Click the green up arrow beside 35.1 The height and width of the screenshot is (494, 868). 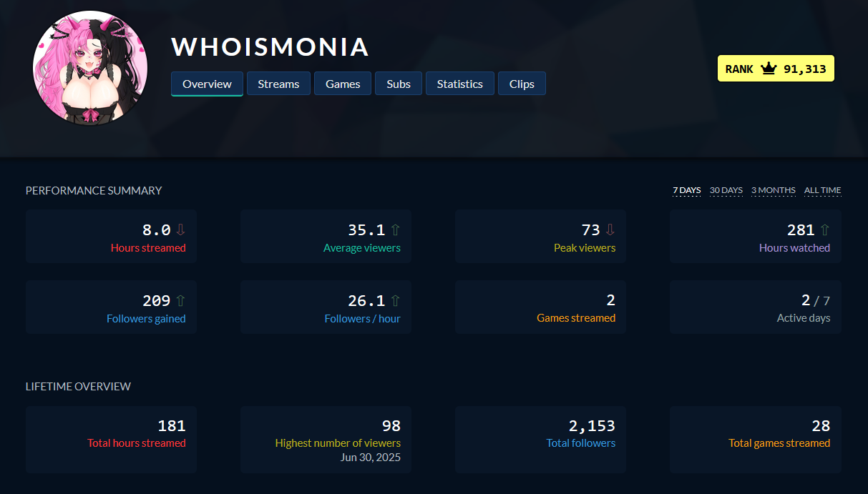[395, 230]
